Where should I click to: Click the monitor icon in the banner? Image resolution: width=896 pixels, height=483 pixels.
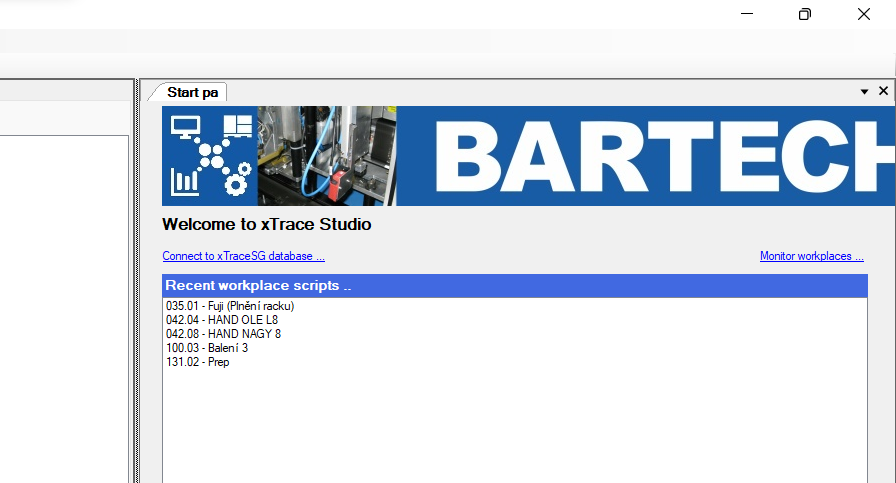(x=187, y=129)
